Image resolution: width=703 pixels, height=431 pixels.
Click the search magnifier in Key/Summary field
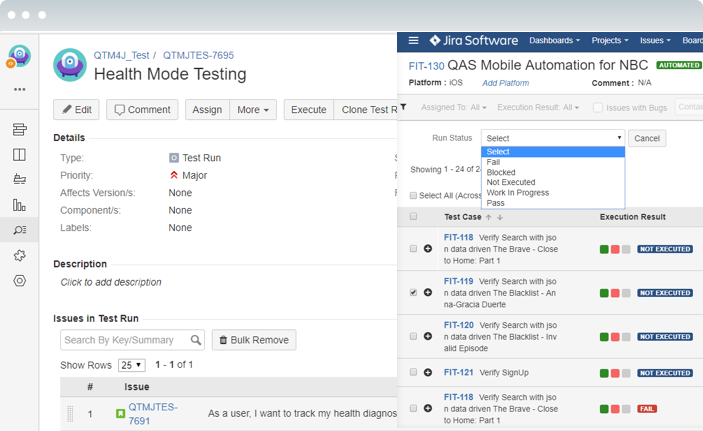[195, 340]
